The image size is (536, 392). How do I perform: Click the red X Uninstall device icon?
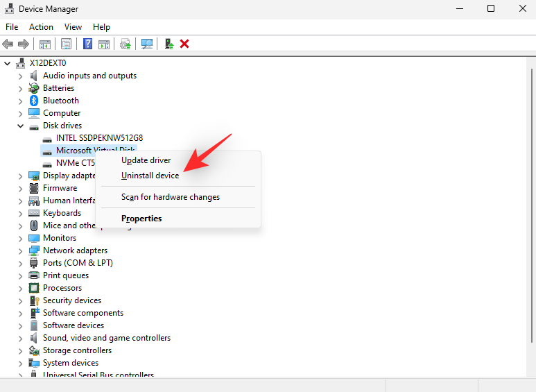click(x=184, y=44)
